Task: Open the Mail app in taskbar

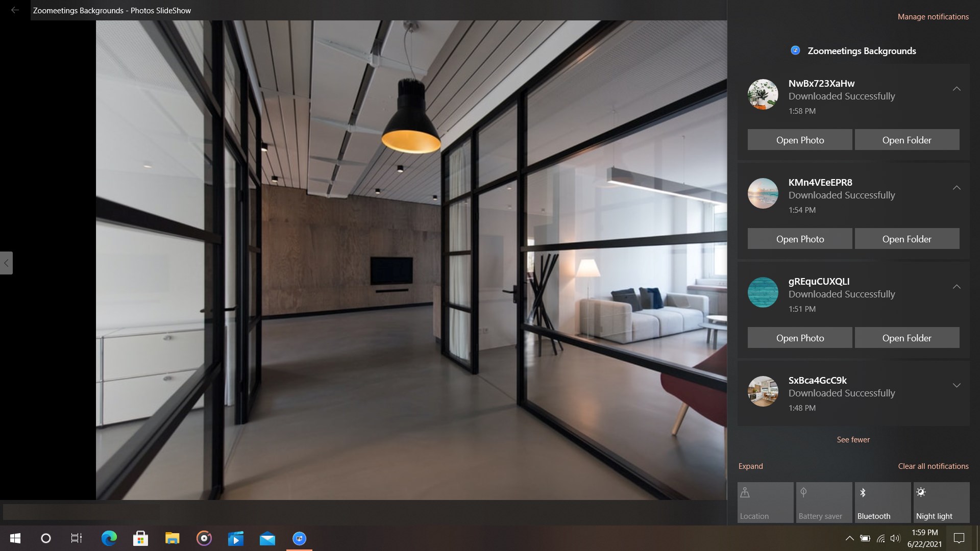Action: tap(267, 539)
